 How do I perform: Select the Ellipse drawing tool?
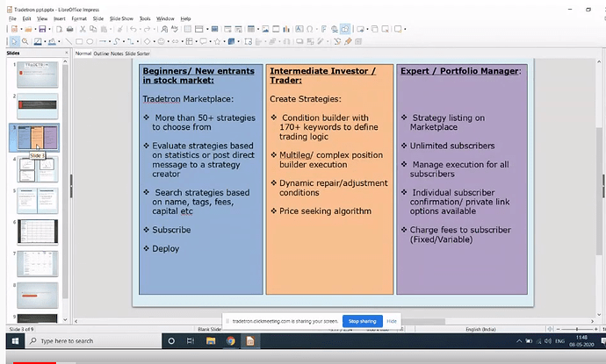pos(90,41)
